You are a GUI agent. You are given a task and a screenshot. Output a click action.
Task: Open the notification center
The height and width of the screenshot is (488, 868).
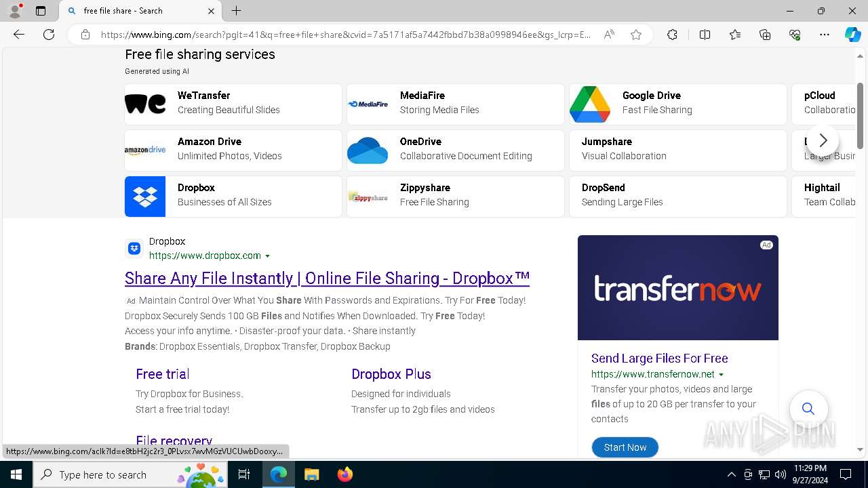tap(846, 474)
